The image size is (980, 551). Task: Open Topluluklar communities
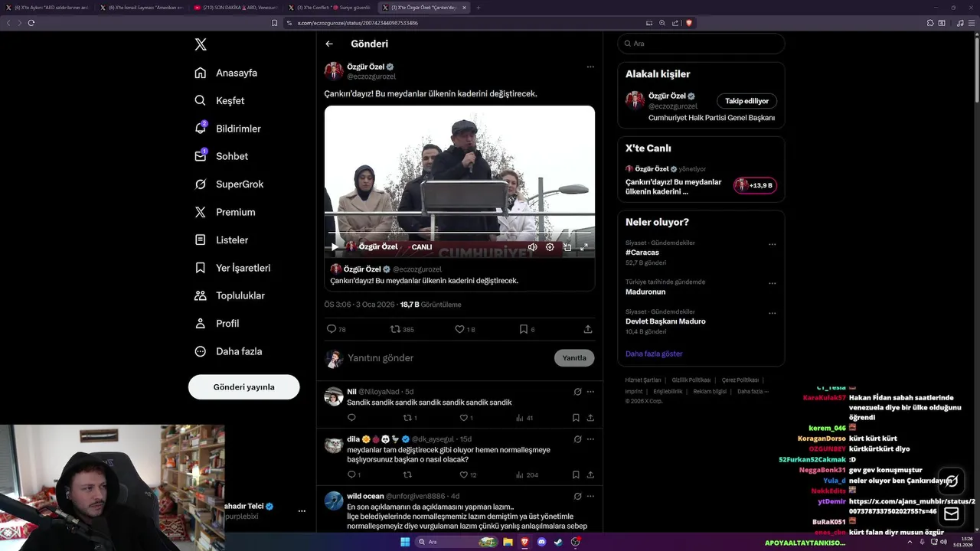[x=230, y=295]
